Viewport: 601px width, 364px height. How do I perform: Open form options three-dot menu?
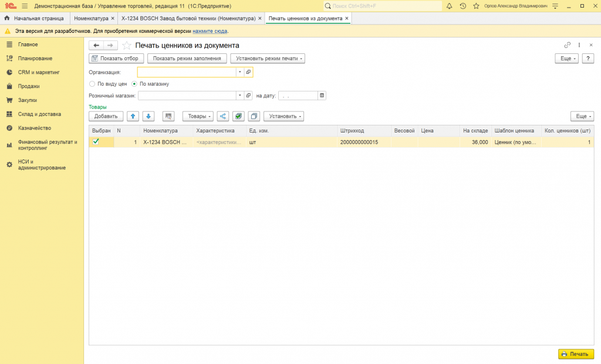579,45
